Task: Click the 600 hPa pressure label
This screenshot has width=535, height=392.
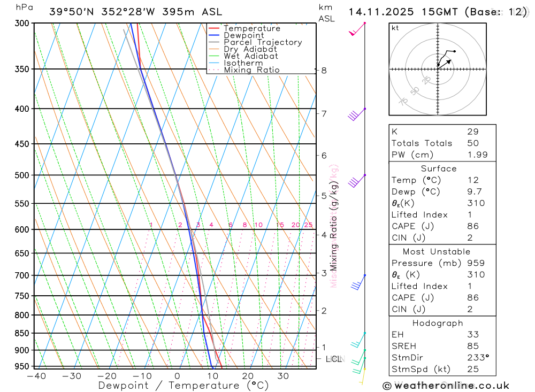Action: [22, 229]
